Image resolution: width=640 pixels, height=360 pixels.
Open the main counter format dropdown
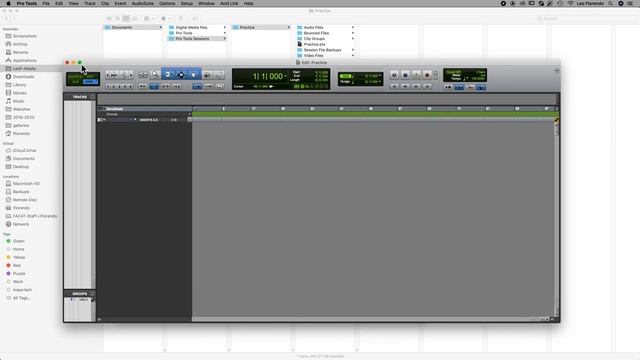(286, 76)
